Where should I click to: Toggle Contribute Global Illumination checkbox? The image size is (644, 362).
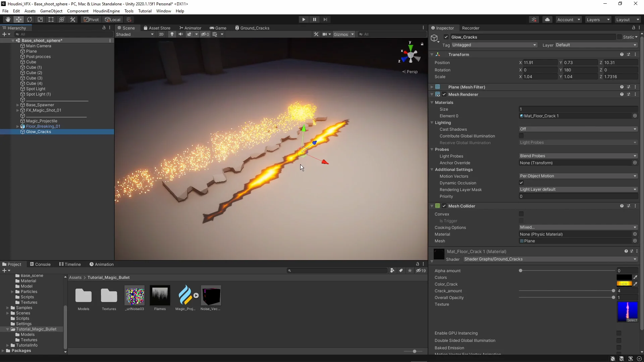click(x=522, y=136)
